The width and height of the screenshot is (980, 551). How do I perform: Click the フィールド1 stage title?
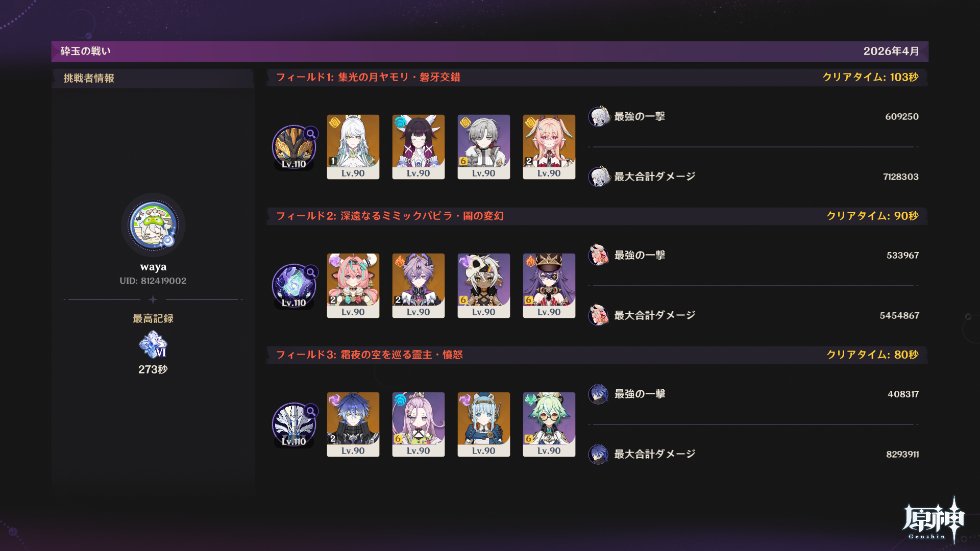pyautogui.click(x=368, y=77)
